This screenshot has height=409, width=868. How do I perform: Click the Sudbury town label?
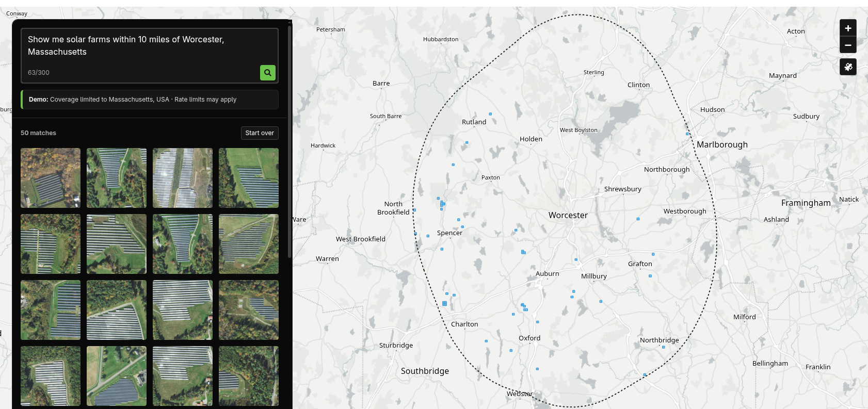(806, 116)
